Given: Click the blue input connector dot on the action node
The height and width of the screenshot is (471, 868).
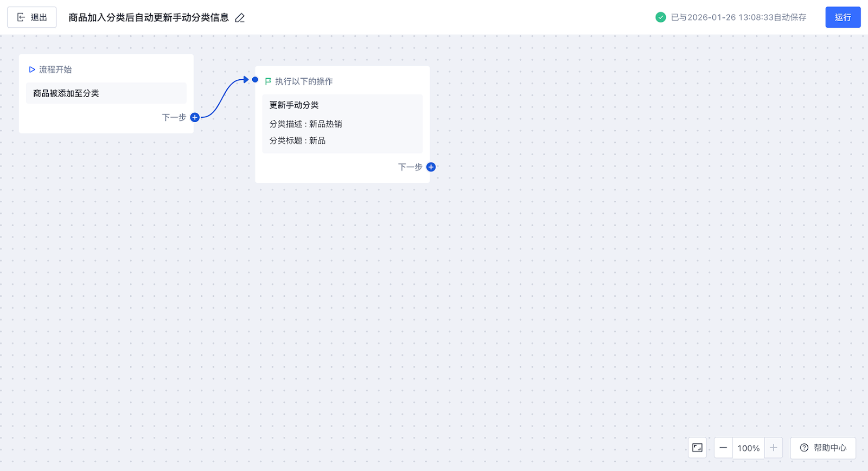Looking at the screenshot, I should [255, 80].
